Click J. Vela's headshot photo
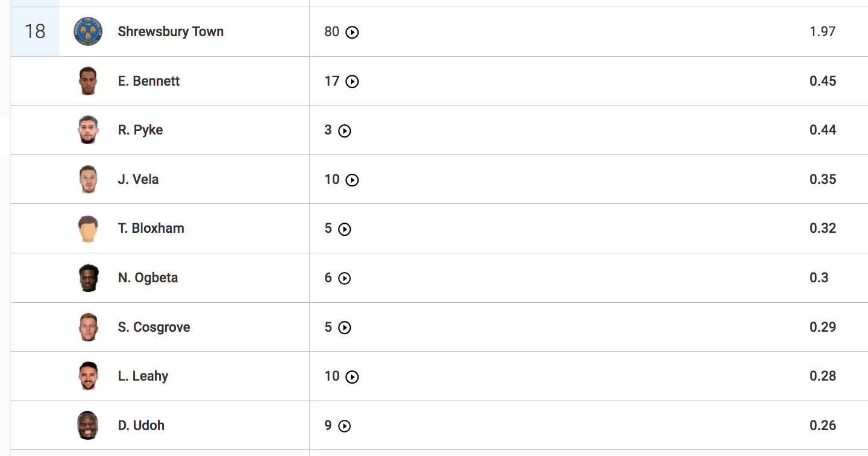The width and height of the screenshot is (868, 456). 88,179
